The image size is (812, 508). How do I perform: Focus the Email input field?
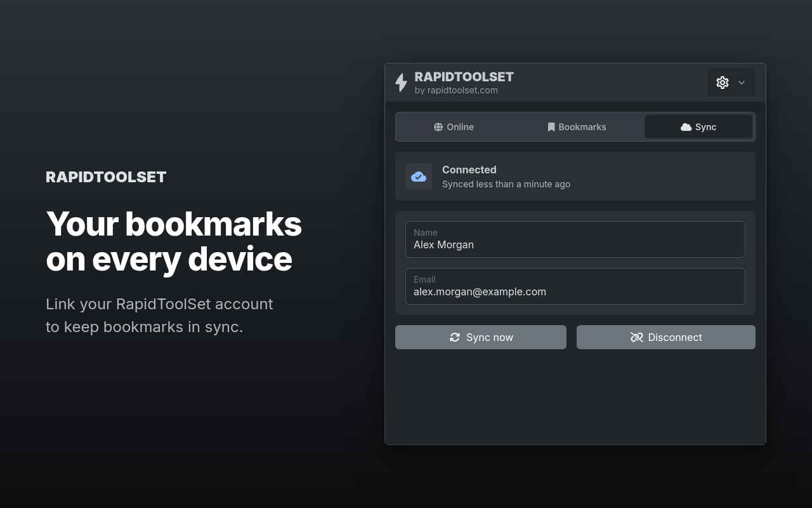click(575, 286)
